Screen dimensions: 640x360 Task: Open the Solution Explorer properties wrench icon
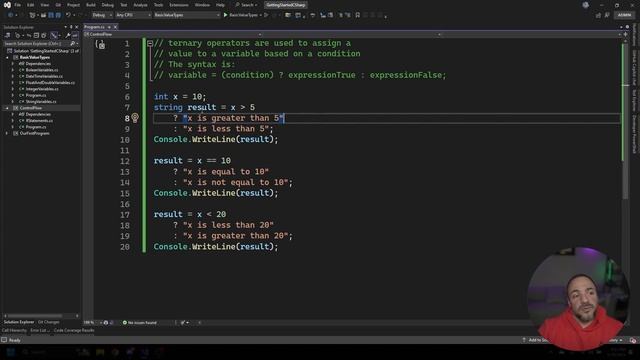coord(68,36)
